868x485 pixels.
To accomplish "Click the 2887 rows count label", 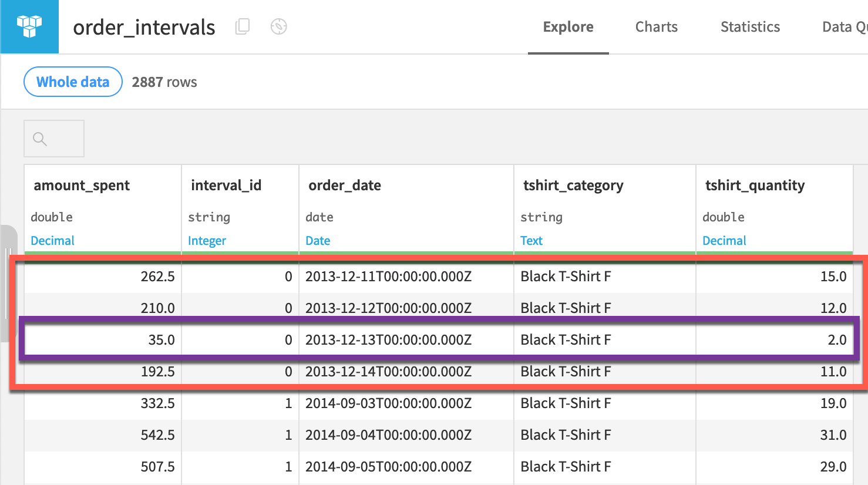I will click(x=164, y=82).
